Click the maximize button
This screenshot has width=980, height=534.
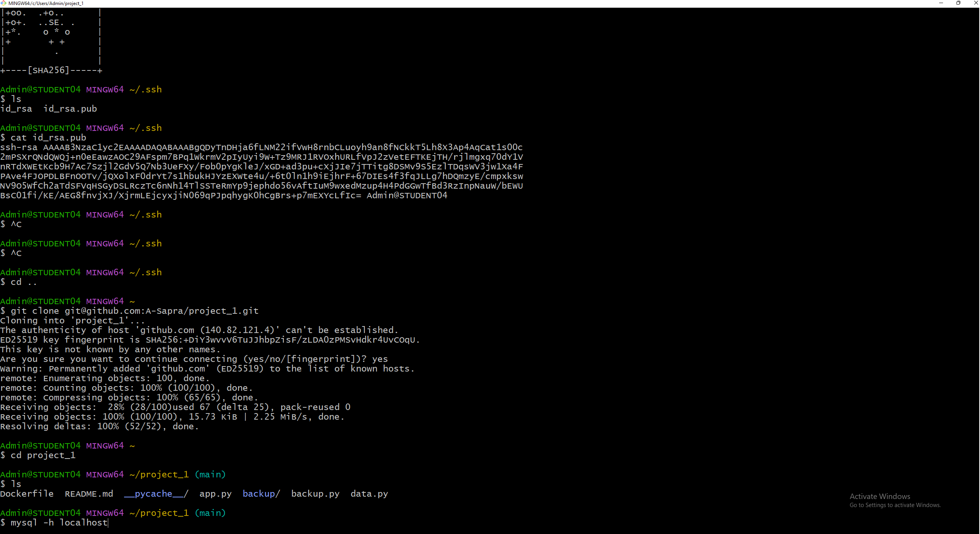[x=958, y=3]
